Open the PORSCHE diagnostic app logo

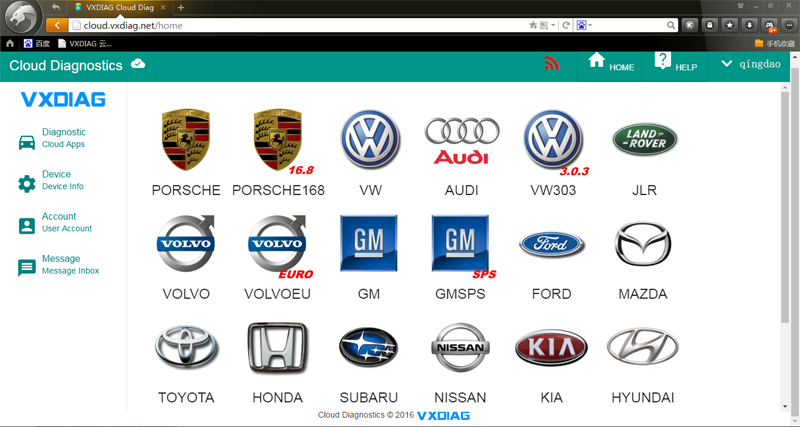click(x=186, y=139)
